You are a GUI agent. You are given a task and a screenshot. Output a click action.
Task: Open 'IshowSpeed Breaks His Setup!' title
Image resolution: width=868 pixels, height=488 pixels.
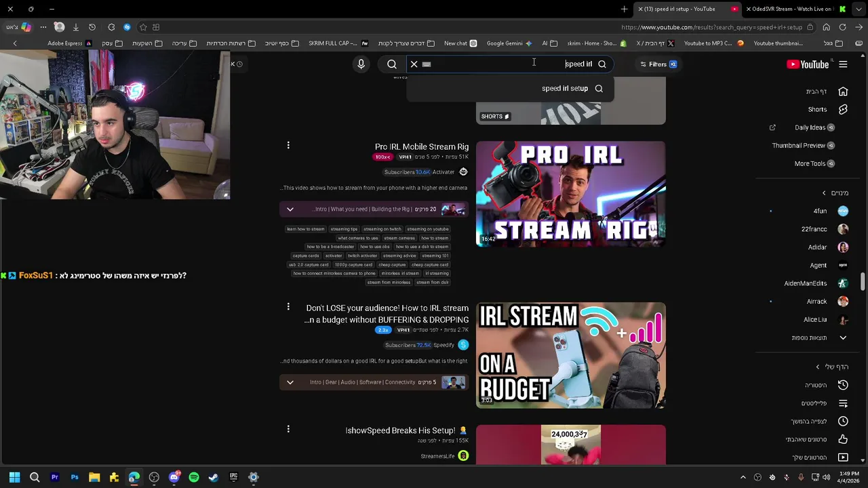(x=406, y=431)
